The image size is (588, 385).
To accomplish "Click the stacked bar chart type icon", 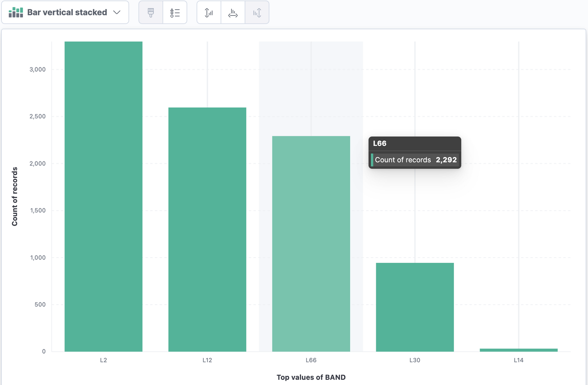I will coord(16,12).
